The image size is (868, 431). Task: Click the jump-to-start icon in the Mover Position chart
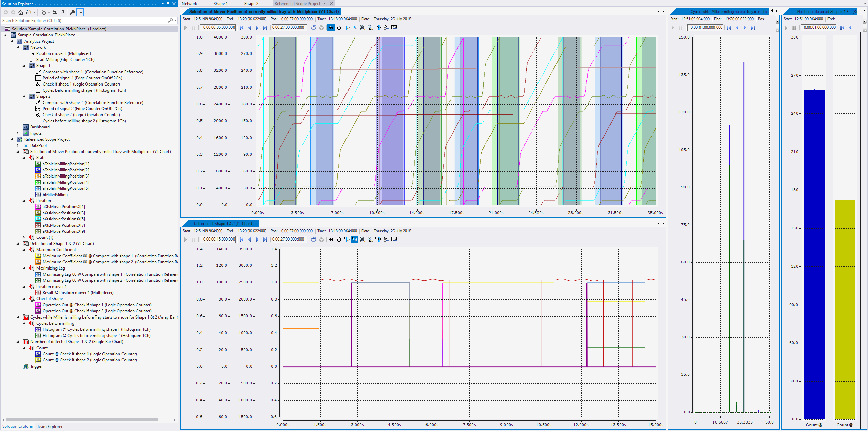coord(242,28)
